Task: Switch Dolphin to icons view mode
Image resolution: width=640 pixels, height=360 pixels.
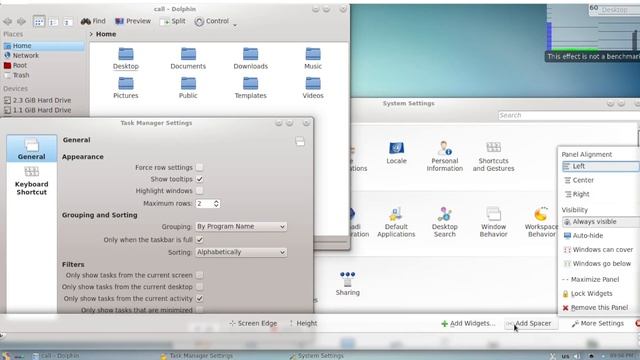Action: point(39,22)
